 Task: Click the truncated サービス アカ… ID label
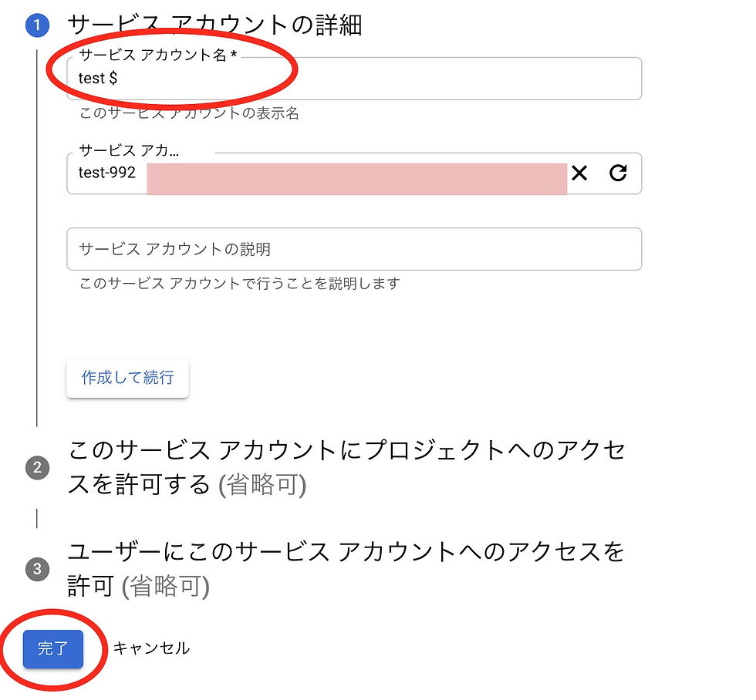tap(129, 151)
